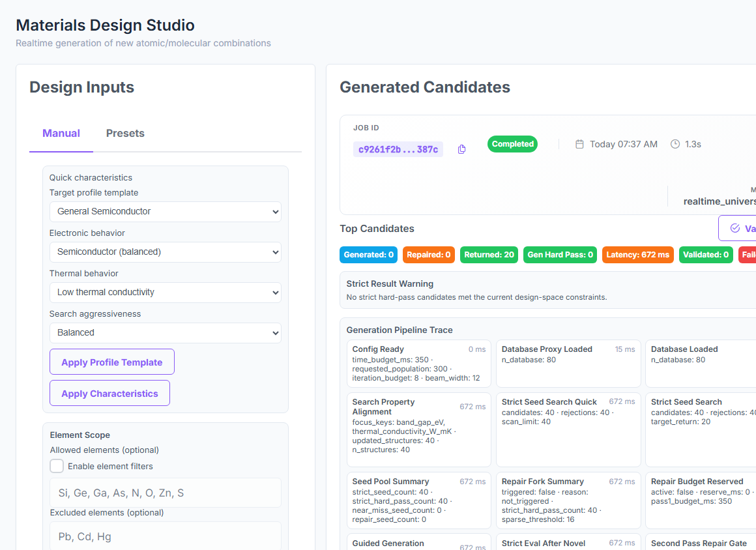Click the Validated: 0 badge

706,255
